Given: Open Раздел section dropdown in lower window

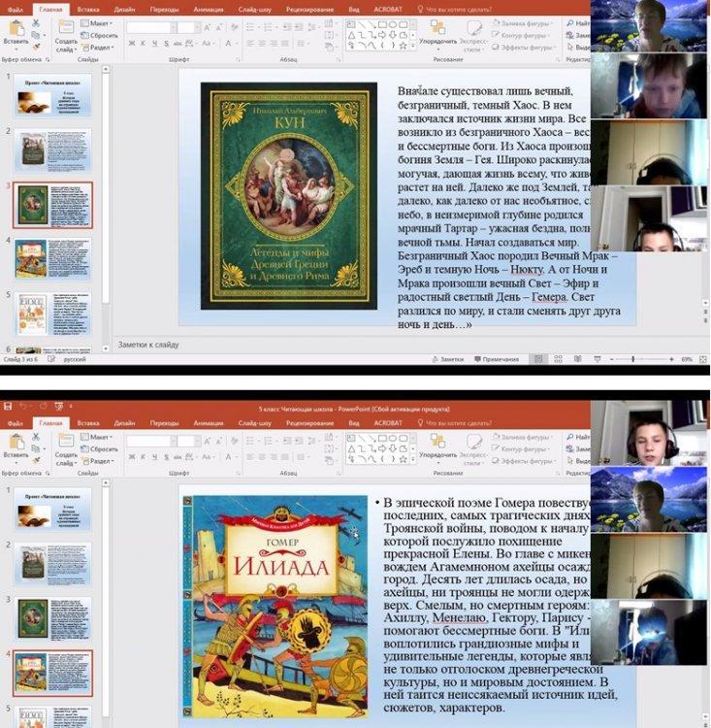Looking at the screenshot, I should point(98,461).
